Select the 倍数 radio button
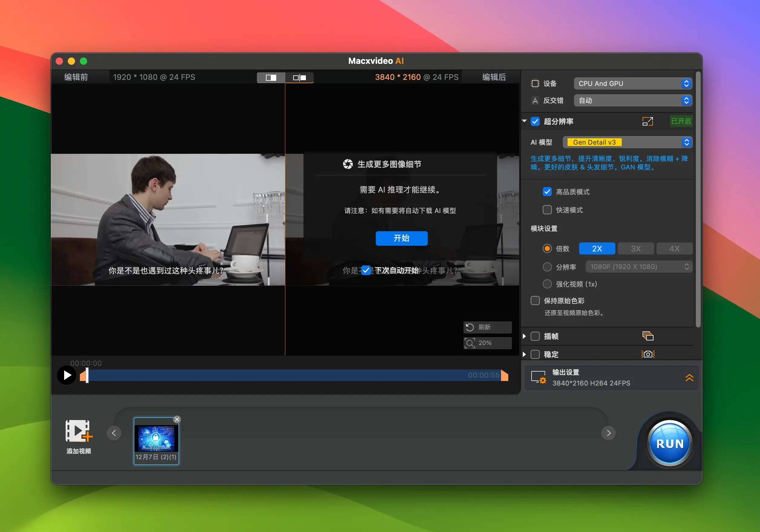 547,248
